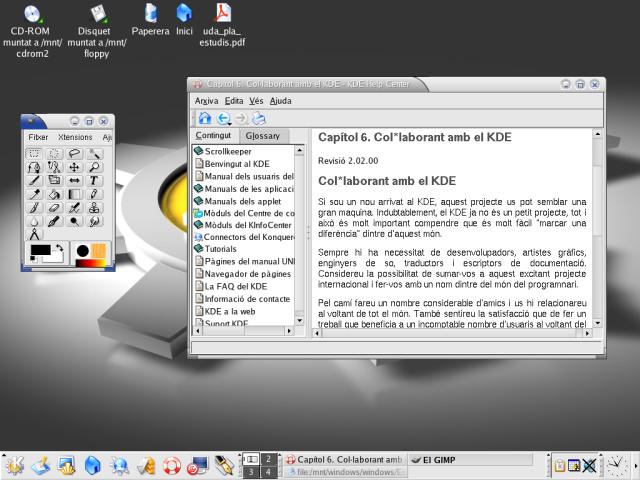Click the Back arrow in Help Center toolbar
This screenshot has width=640, height=480.
[x=223, y=118]
